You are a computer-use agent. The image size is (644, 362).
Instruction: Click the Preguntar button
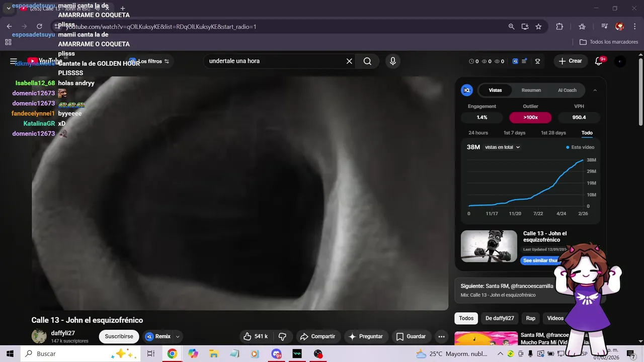coord(365,336)
